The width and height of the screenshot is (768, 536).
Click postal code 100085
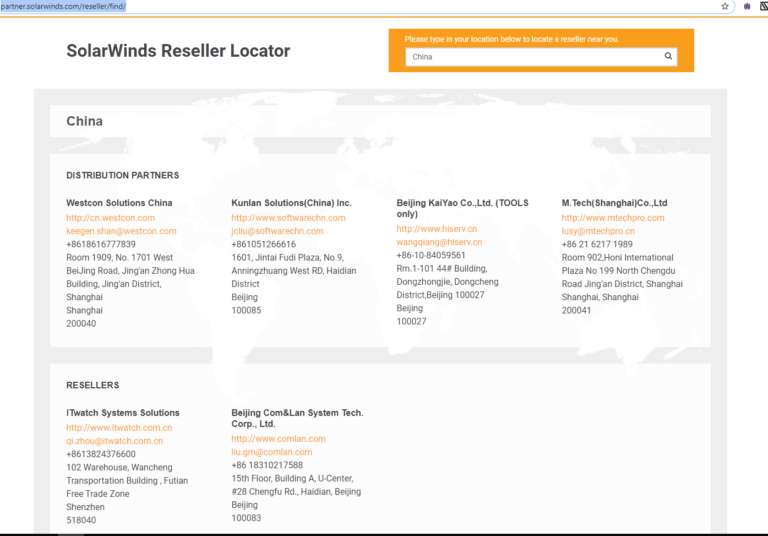click(246, 310)
